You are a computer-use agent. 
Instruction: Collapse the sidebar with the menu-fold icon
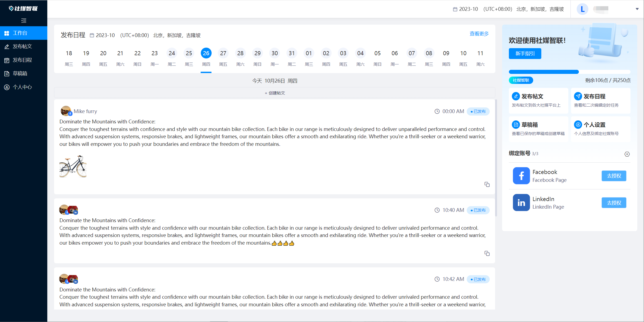[x=24, y=21]
